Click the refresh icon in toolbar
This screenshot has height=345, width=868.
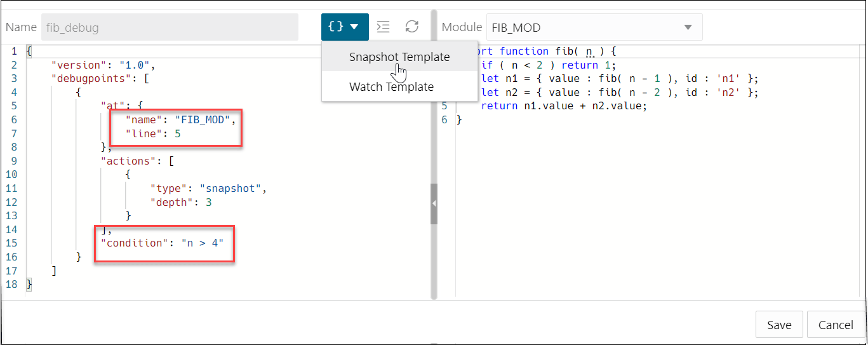point(412,27)
